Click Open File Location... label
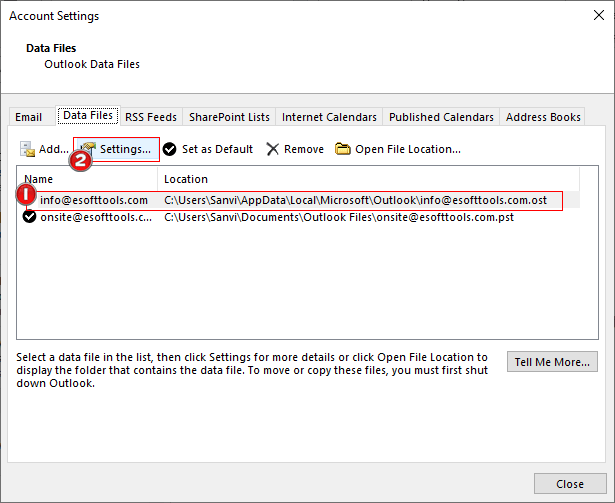The width and height of the screenshot is (615, 503). click(x=408, y=149)
